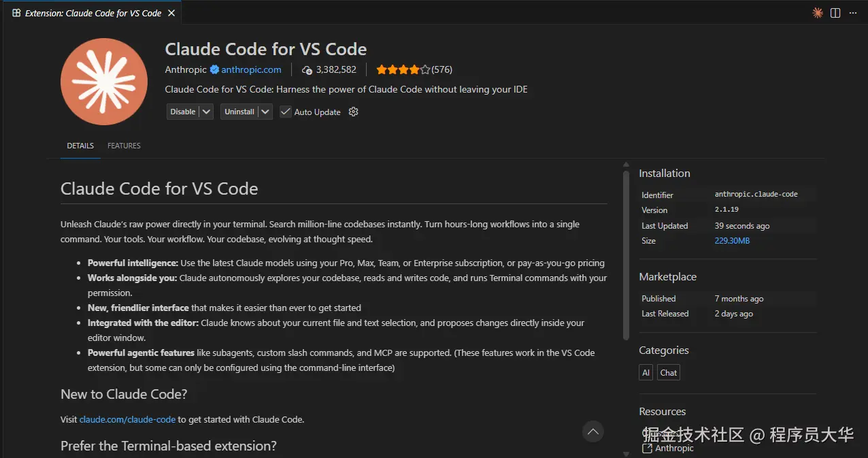Screen dimensions: 868x458
Task: Click the split editor right icon
Action: [x=835, y=13]
